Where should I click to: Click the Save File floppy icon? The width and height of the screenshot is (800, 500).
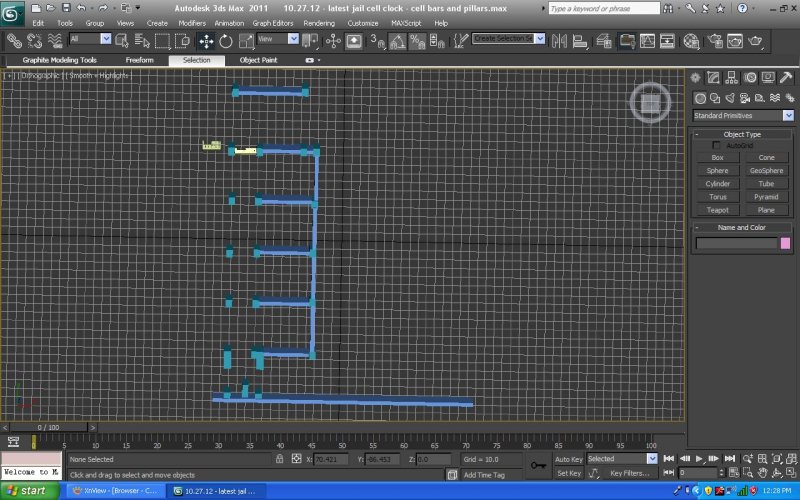[x=66, y=8]
